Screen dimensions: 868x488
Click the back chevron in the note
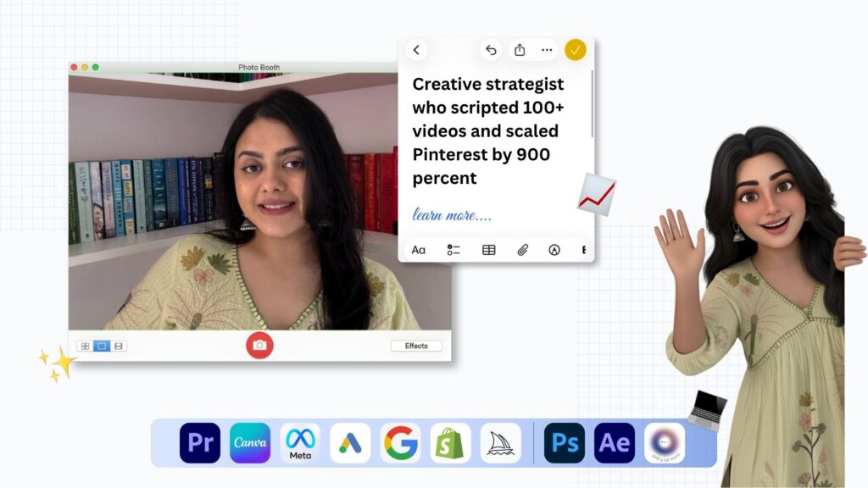[416, 50]
